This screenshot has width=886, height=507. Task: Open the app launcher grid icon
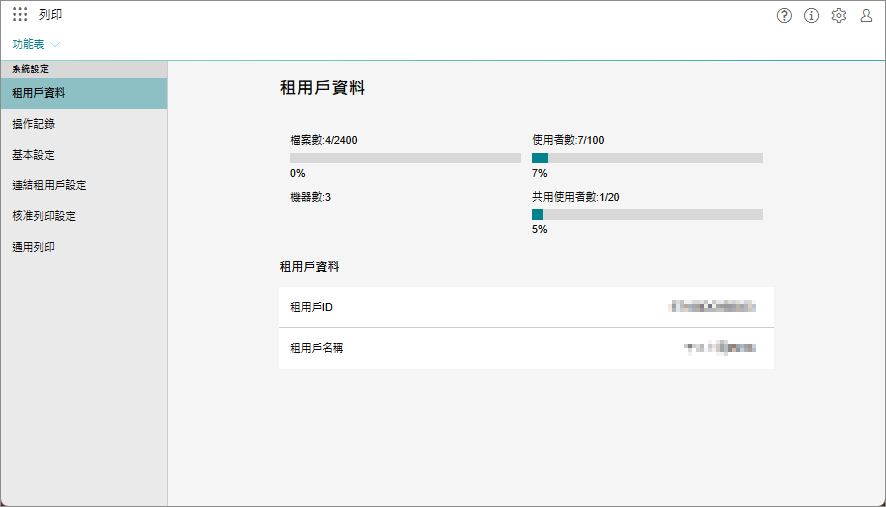click(20, 15)
